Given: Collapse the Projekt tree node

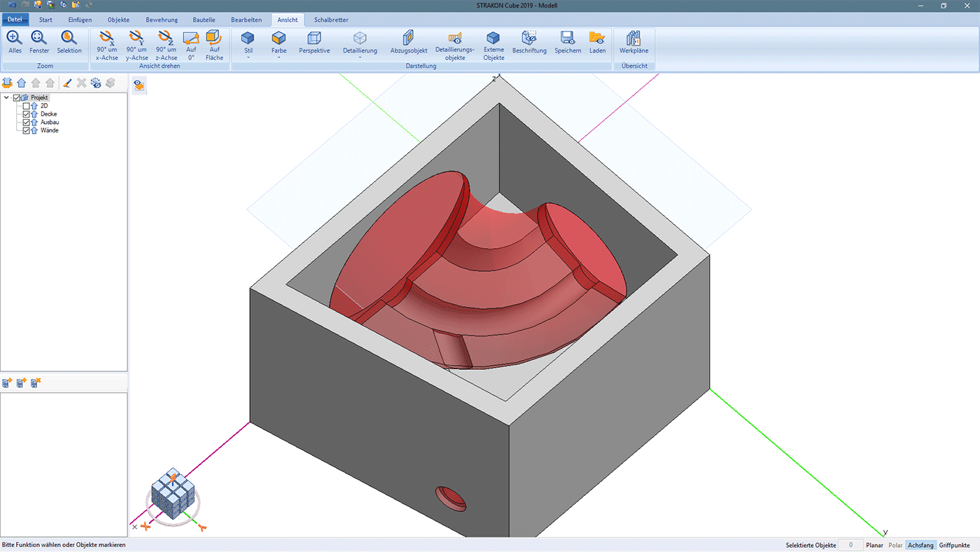Looking at the screenshot, I should tap(7, 97).
